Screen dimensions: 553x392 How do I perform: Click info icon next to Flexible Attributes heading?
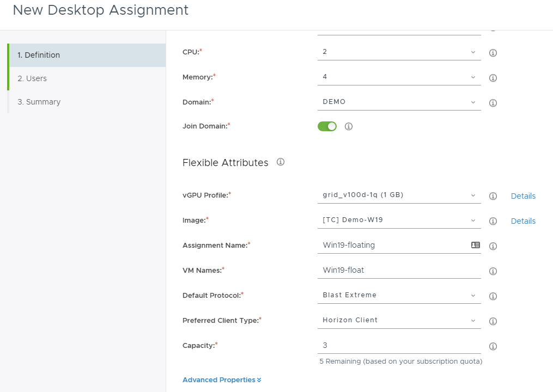click(281, 162)
